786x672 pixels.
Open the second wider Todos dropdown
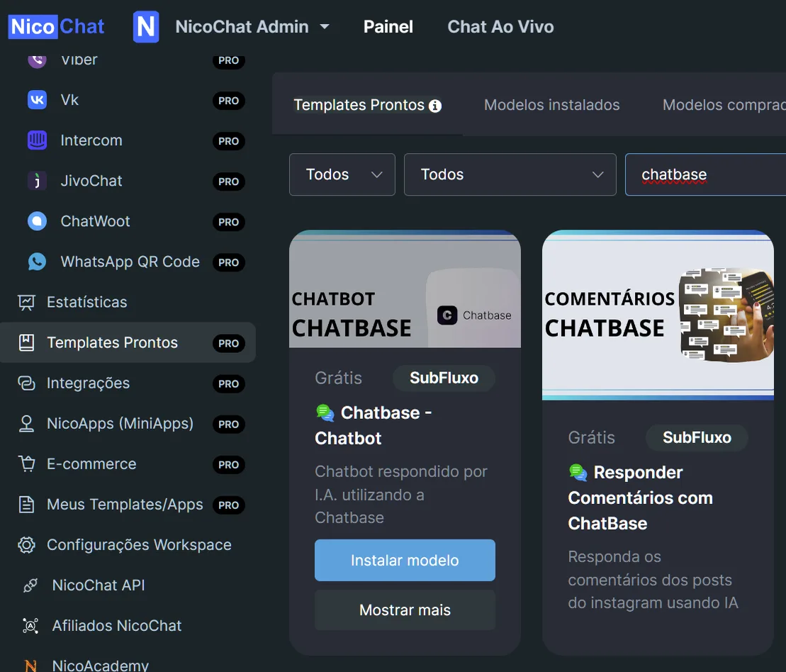pos(510,174)
